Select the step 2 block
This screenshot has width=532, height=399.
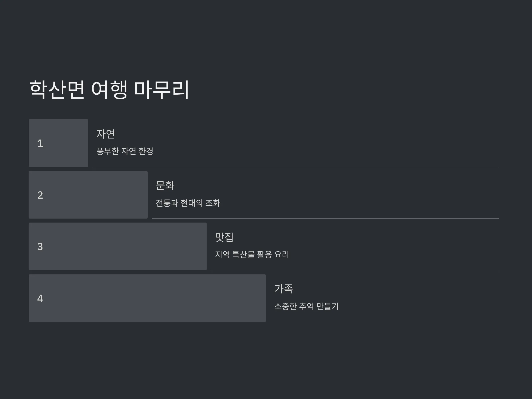click(x=88, y=195)
